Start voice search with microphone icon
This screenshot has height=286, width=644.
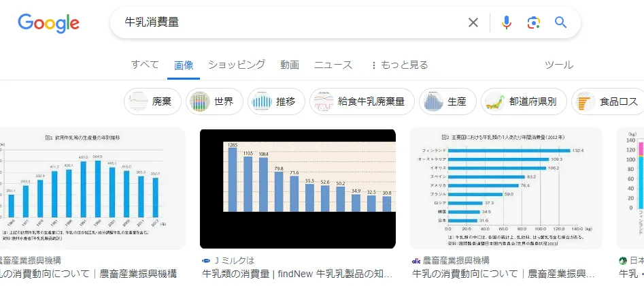[x=506, y=22]
